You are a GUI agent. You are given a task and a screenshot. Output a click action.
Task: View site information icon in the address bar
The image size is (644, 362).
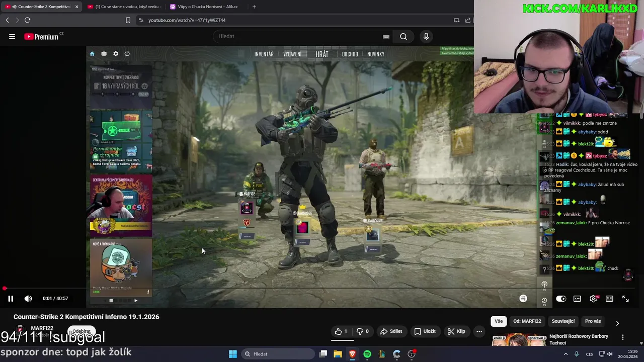coord(141,20)
